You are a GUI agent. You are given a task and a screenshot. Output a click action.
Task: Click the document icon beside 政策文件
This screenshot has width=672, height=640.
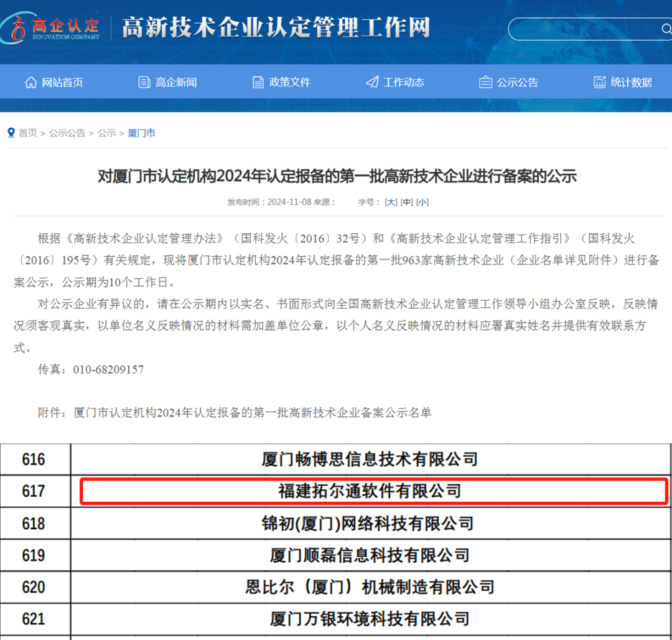click(258, 82)
